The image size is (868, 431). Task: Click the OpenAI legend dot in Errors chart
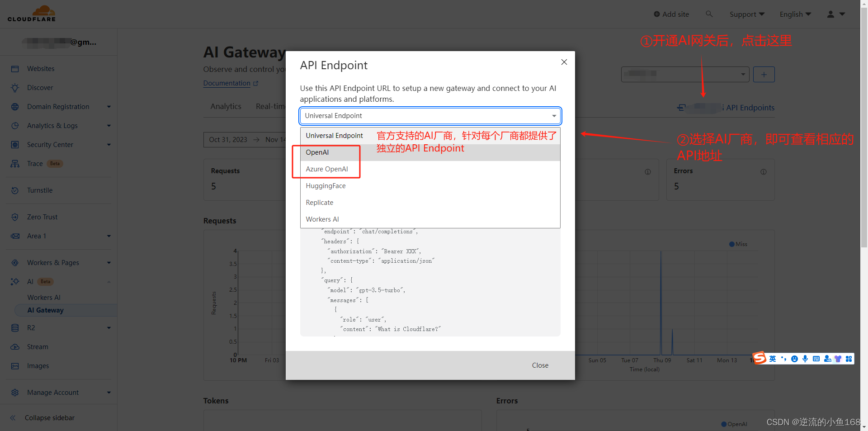[724, 424]
